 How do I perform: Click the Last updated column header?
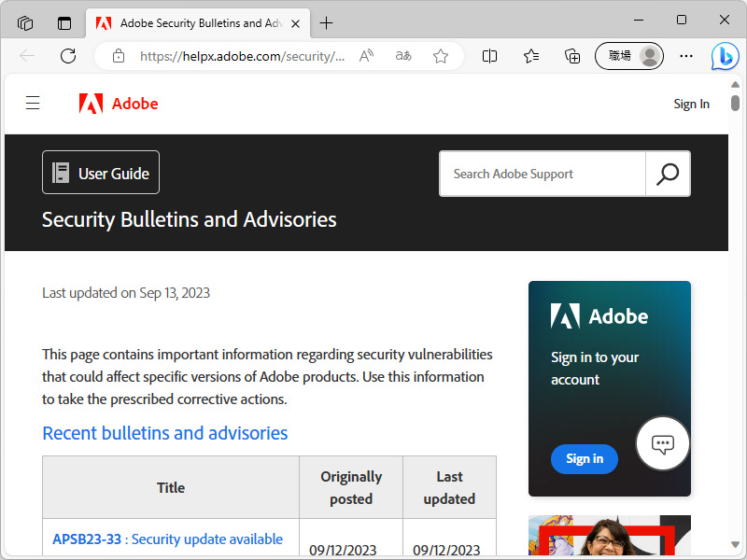pyautogui.click(x=449, y=487)
